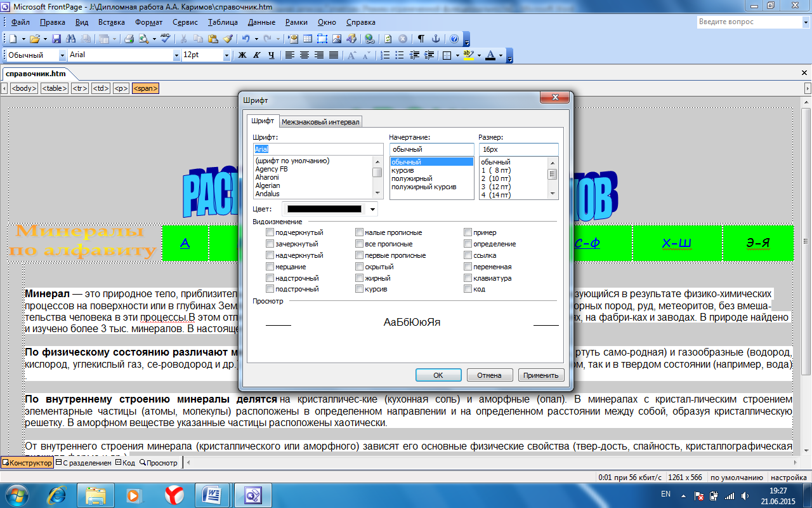Click the Preview in browser icon
This screenshot has width=812, height=508.
pyautogui.click(x=143, y=39)
